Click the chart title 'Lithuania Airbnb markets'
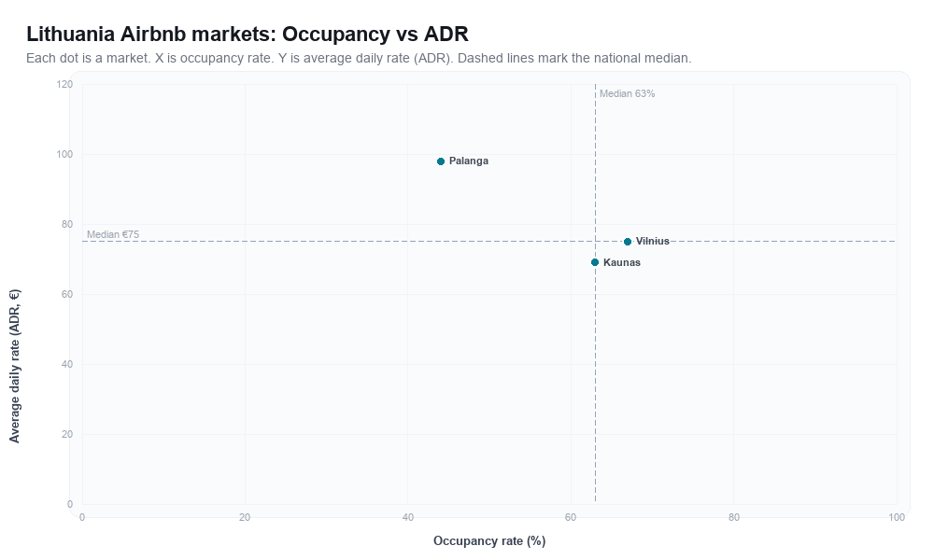Viewport: 934px width, 560px height. pos(248,34)
